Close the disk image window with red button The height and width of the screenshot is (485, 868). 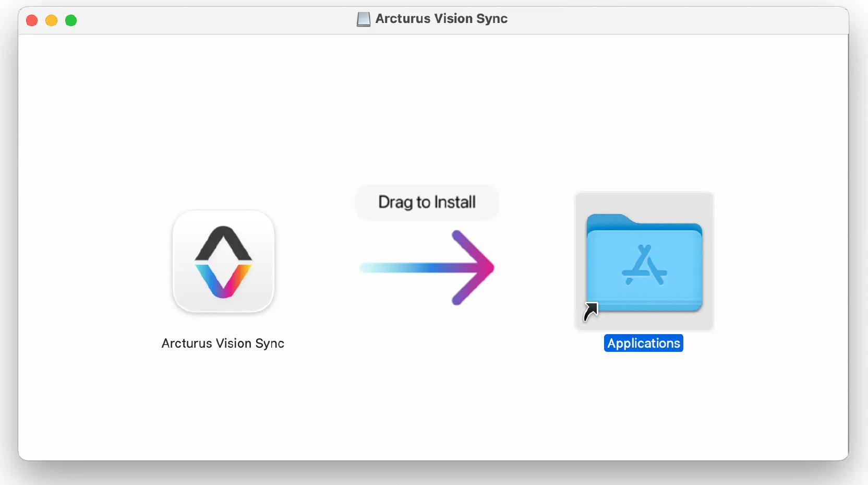[32, 20]
